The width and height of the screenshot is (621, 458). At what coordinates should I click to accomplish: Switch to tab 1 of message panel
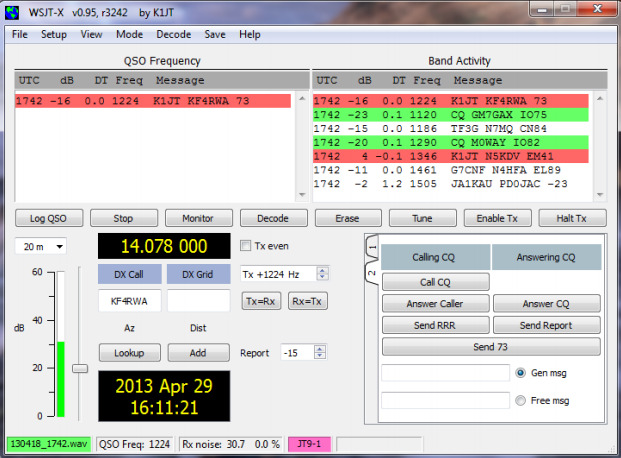point(372,247)
